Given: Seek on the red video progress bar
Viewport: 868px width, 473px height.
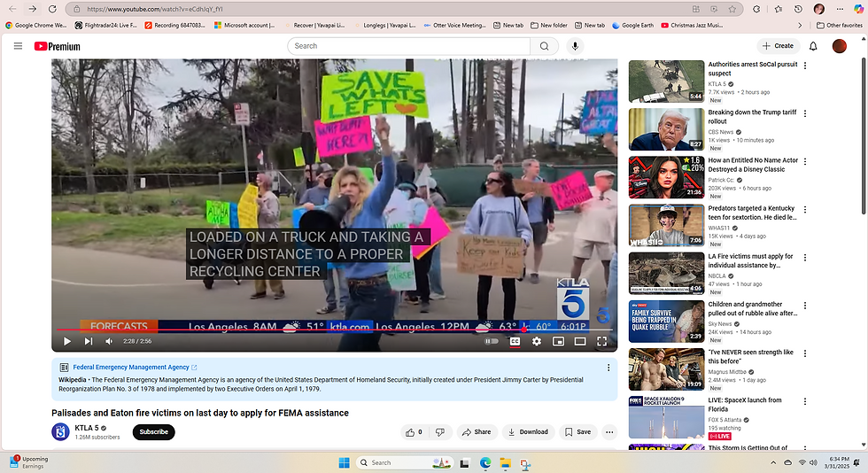Looking at the screenshot, I should 335,330.
